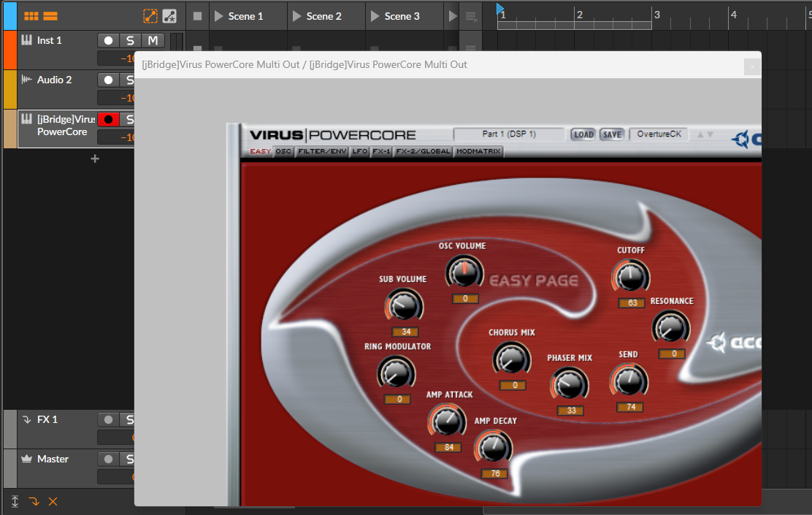Click the LOAD button
This screenshot has height=515, width=812.
coord(583,134)
